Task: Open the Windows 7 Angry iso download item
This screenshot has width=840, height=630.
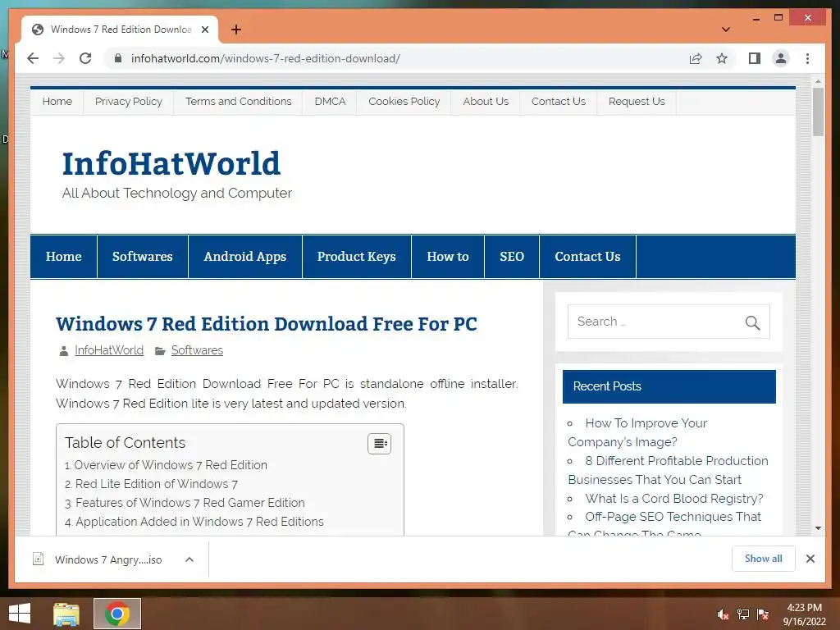Action: click(107, 559)
